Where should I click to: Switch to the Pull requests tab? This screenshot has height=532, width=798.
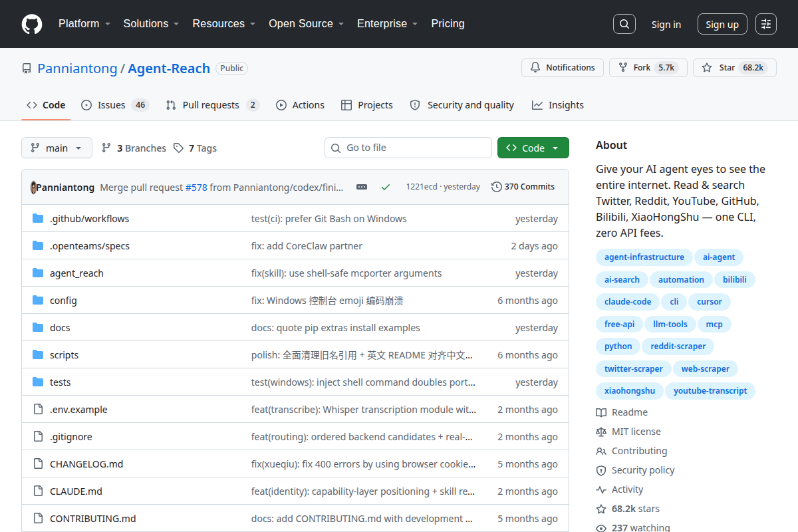point(212,105)
